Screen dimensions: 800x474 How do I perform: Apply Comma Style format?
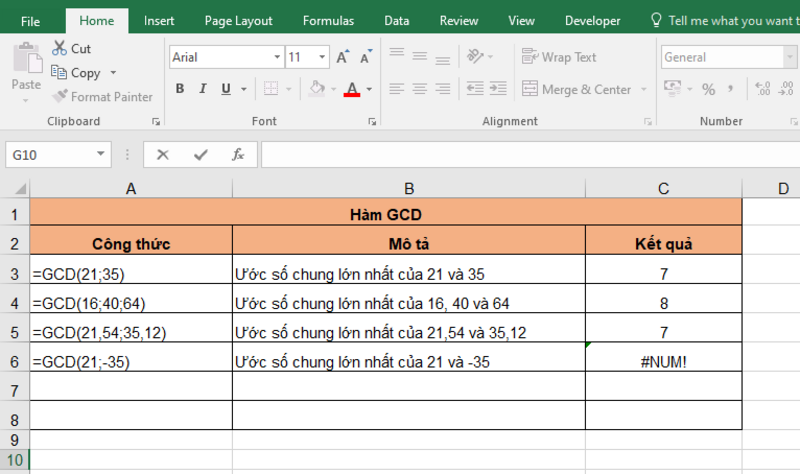coord(731,89)
